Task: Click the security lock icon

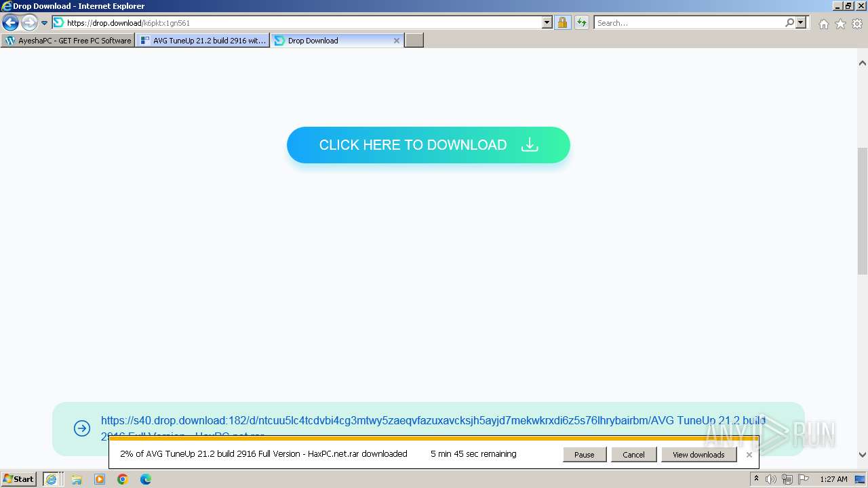Action: (x=562, y=22)
